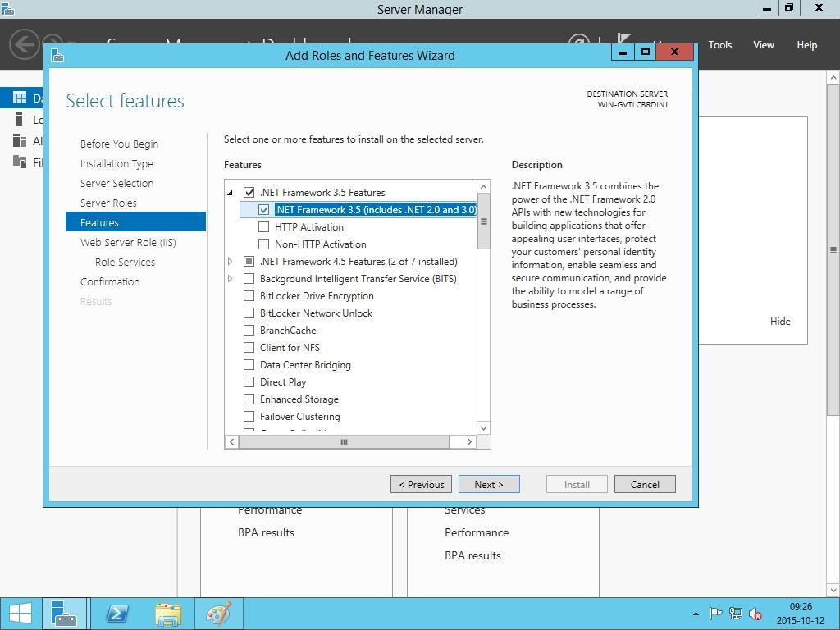Go to Server Selection step
Screen dimensions: 840x630
coord(116,183)
